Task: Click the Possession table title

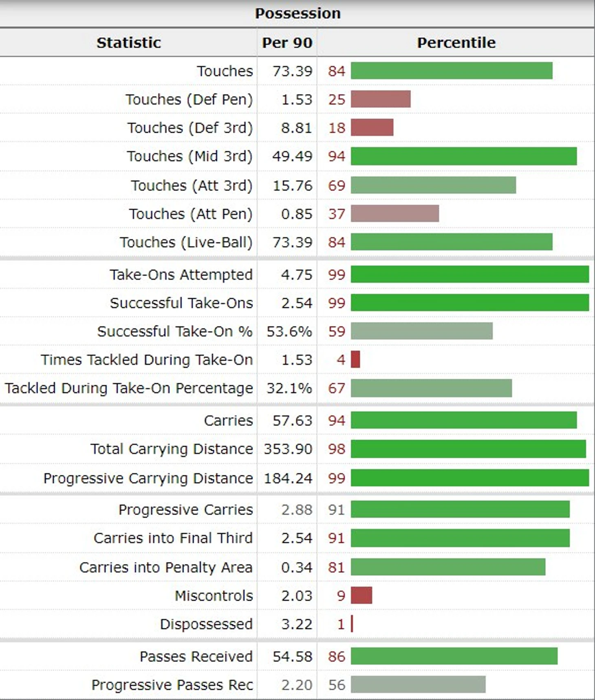Action: 297,13
